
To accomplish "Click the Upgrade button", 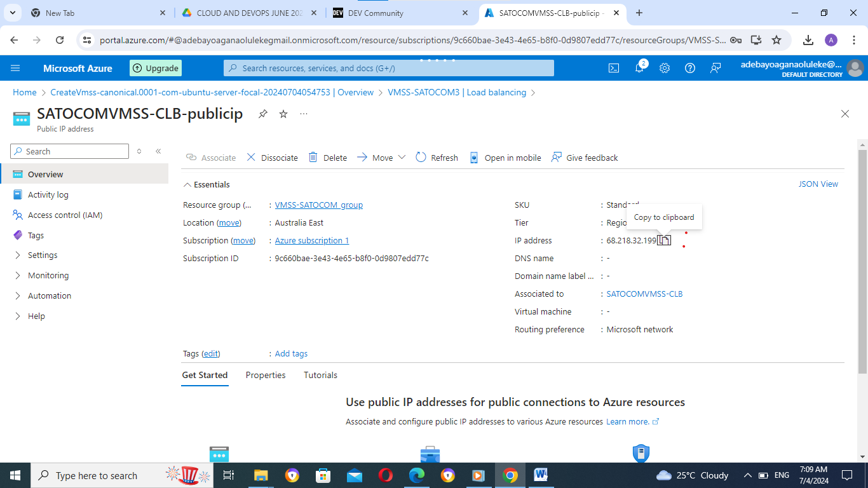I will click(x=156, y=68).
